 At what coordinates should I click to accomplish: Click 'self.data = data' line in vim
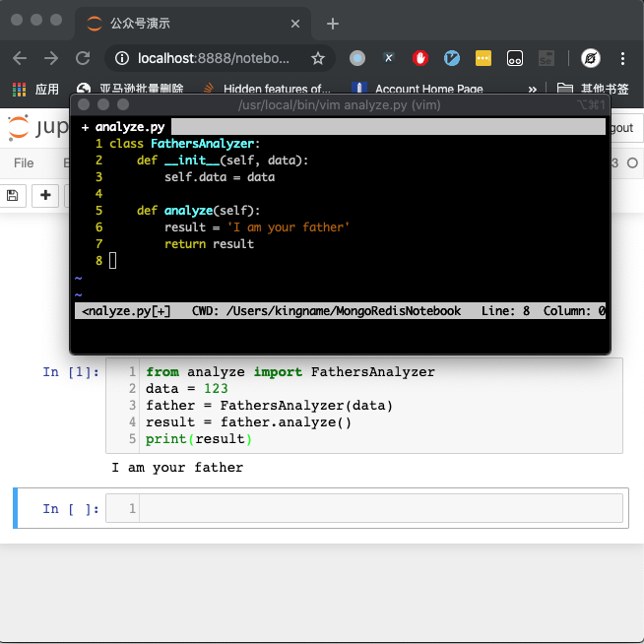click(x=220, y=177)
